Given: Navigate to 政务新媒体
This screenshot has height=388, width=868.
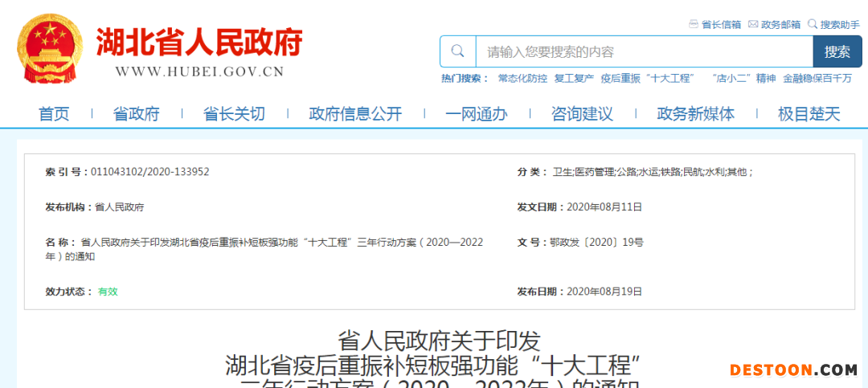Looking at the screenshot, I should pyautogui.click(x=695, y=114).
